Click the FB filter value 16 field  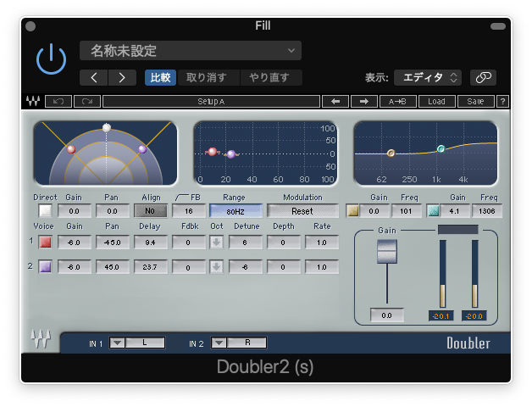tap(189, 211)
